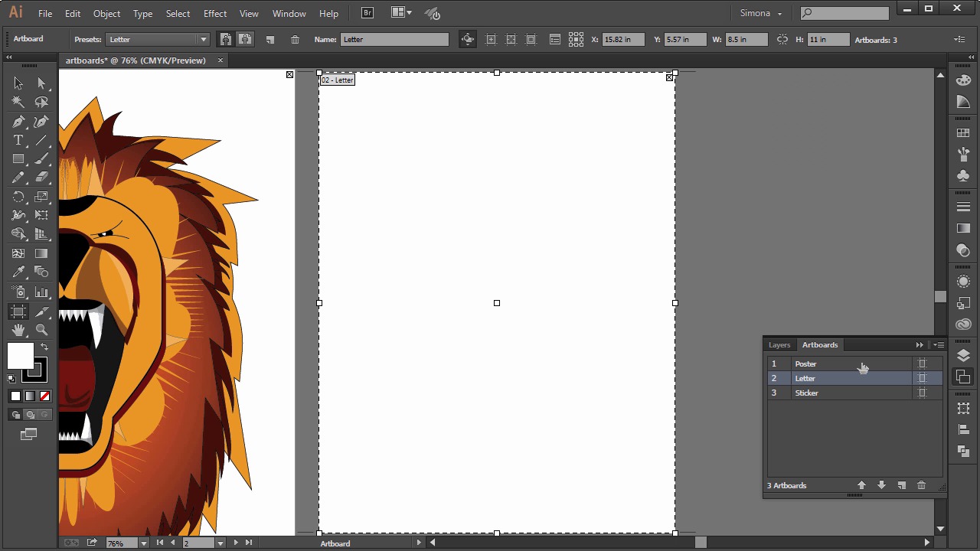
Task: Delete artboard using panel trash icon
Action: (x=921, y=485)
